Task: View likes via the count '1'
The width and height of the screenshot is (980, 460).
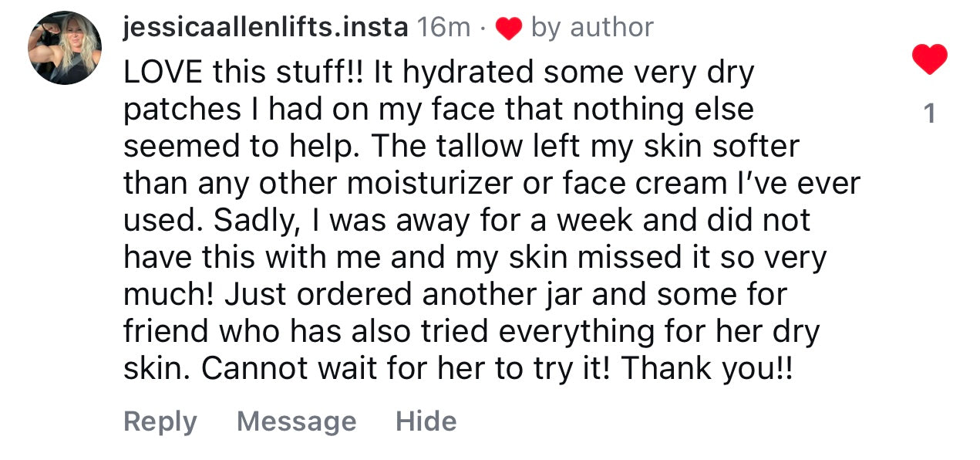Action: pyautogui.click(x=929, y=113)
